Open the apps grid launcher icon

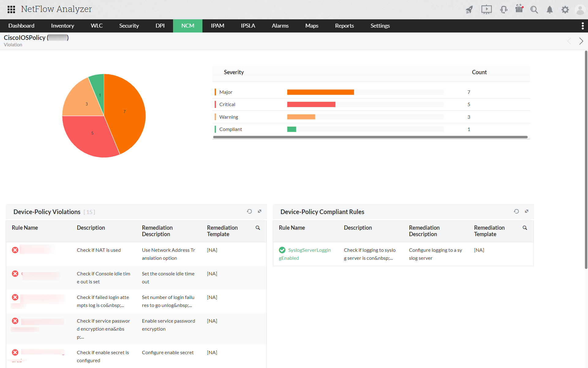[x=11, y=9]
